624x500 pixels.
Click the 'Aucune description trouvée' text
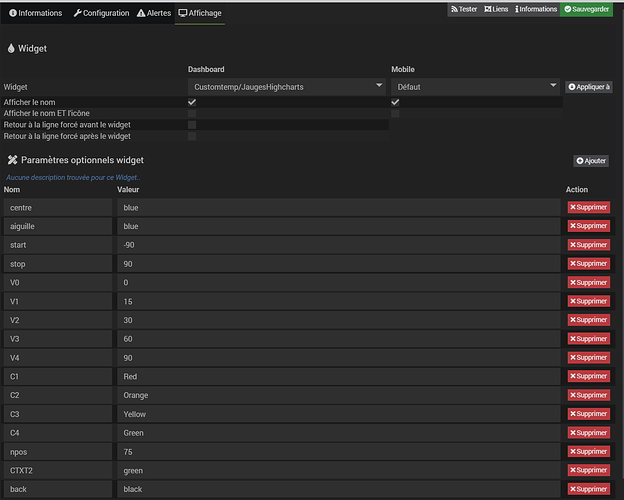73,178
